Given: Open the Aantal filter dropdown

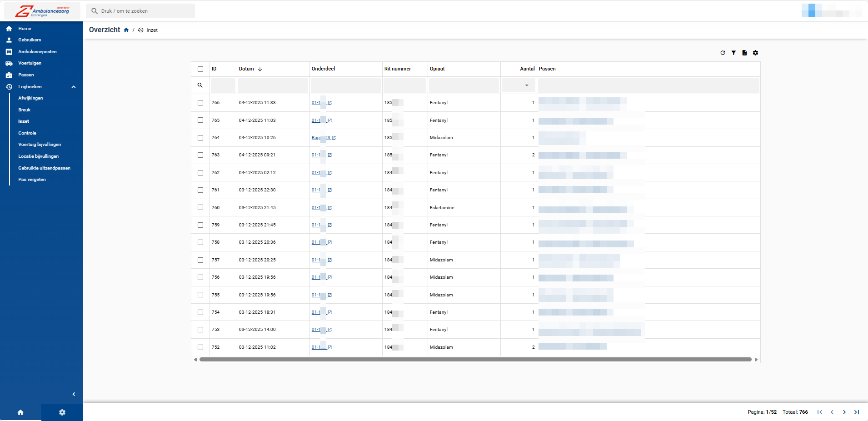Looking at the screenshot, I should point(527,85).
